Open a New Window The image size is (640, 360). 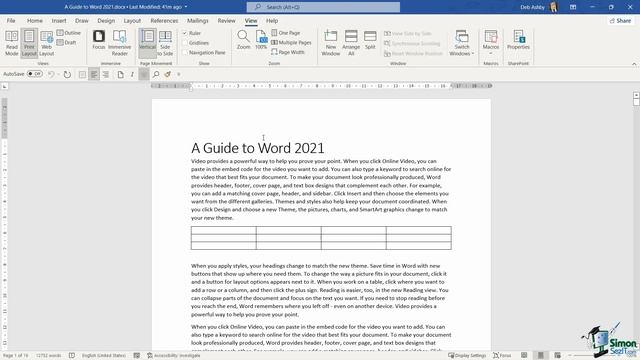(x=331, y=43)
